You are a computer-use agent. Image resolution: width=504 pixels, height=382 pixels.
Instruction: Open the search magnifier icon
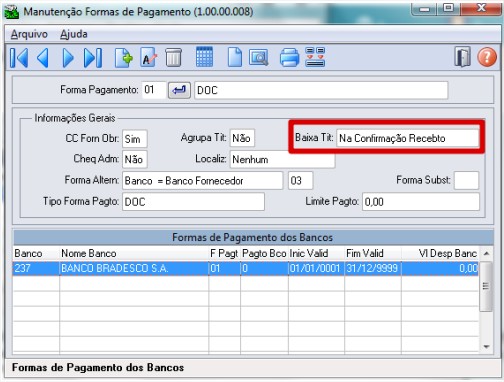pos(258,58)
